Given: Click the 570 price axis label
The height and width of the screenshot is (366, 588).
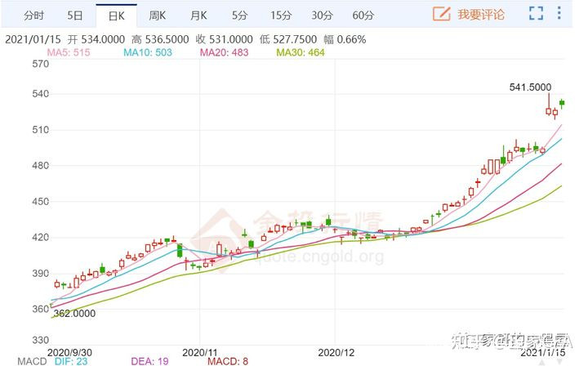Looking at the screenshot, I should [41, 64].
